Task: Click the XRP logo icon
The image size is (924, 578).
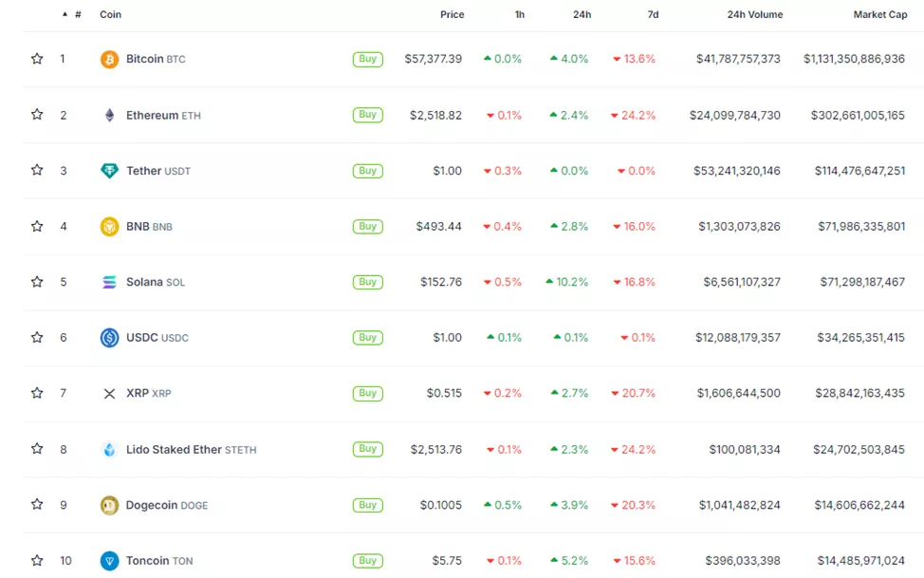Action: pos(109,394)
